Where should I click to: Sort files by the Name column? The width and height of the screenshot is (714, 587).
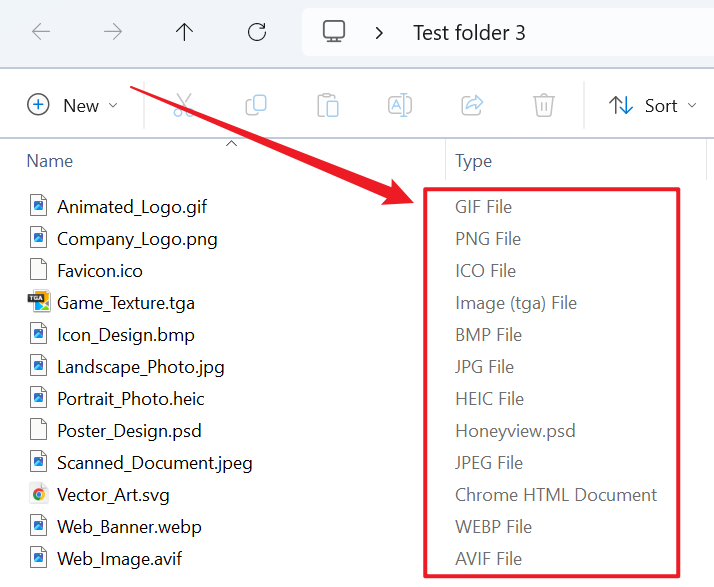(50, 161)
